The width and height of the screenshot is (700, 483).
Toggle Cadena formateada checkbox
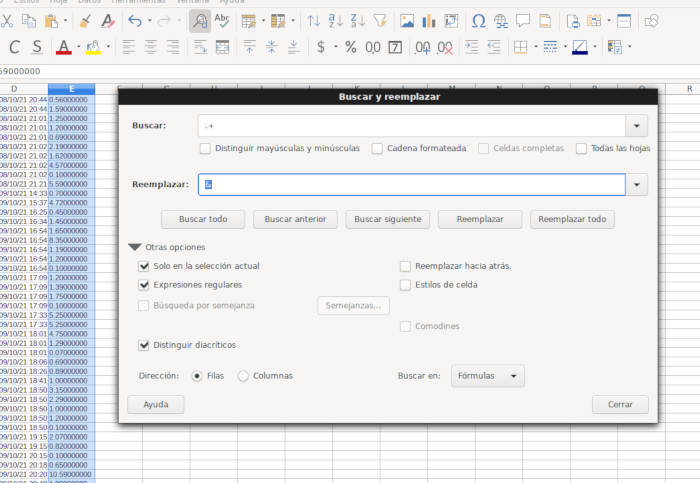(377, 148)
